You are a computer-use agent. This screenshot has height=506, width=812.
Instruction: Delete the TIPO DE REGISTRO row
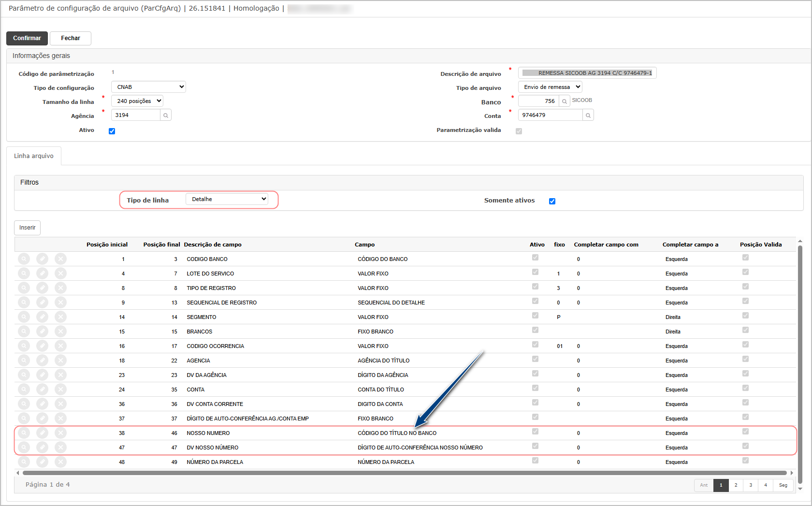(x=60, y=288)
